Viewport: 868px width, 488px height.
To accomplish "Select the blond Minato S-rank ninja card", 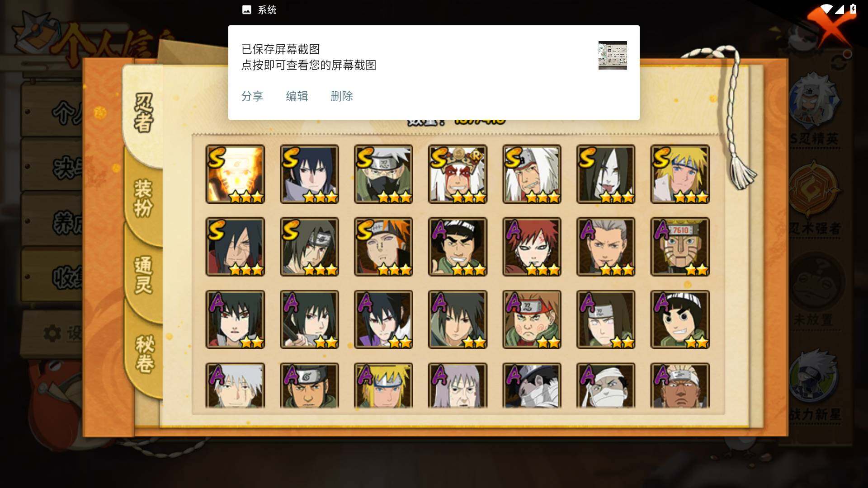I will [x=680, y=174].
